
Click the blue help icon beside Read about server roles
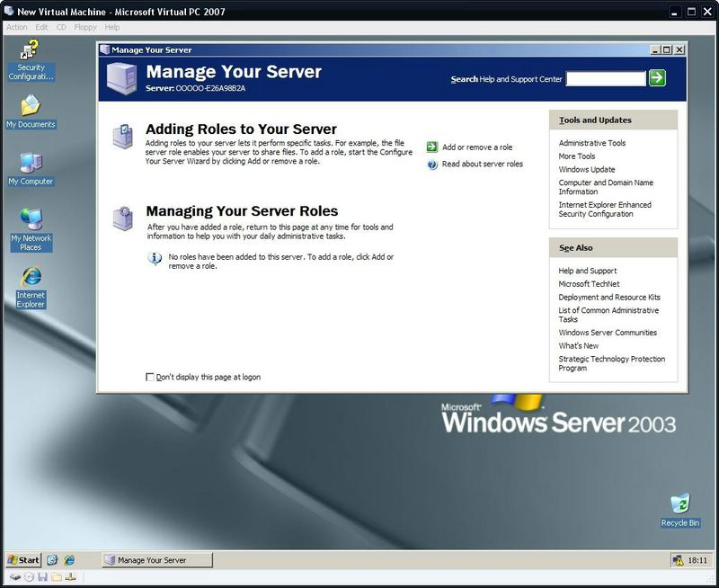coord(432,165)
